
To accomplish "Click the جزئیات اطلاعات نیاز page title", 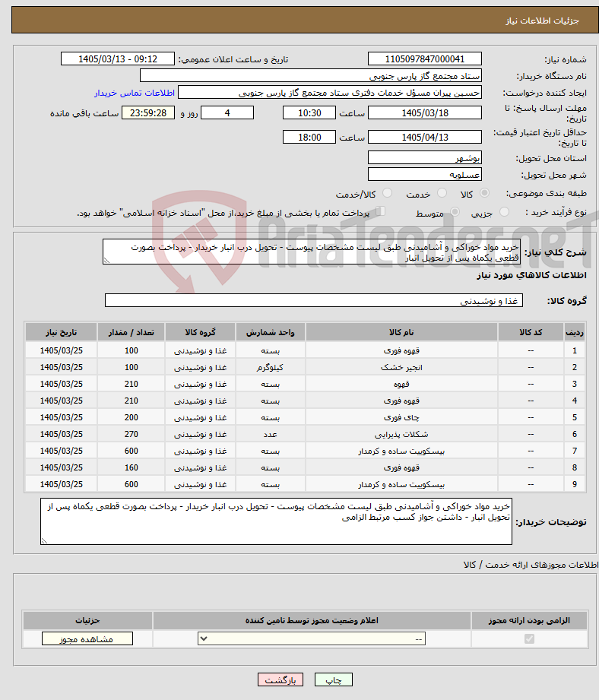I will pos(542,21).
